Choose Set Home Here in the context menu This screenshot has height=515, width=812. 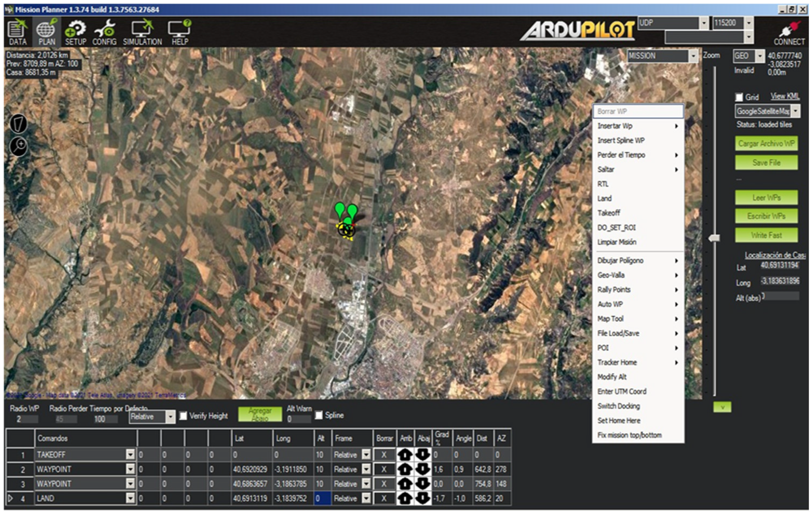[x=618, y=420]
